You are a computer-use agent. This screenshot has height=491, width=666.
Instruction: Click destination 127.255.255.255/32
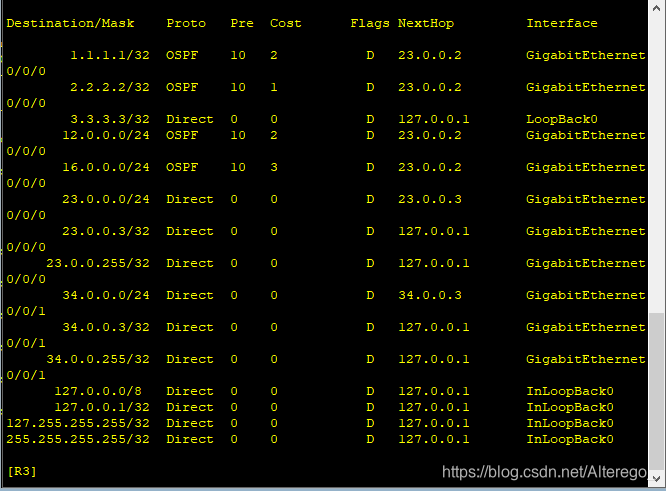pos(78,423)
